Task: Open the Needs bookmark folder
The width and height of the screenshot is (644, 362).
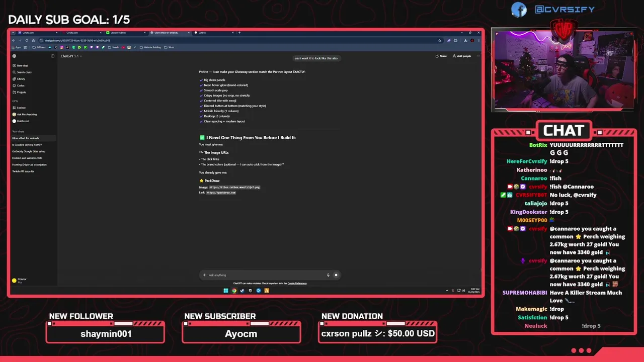Action: (x=113, y=47)
